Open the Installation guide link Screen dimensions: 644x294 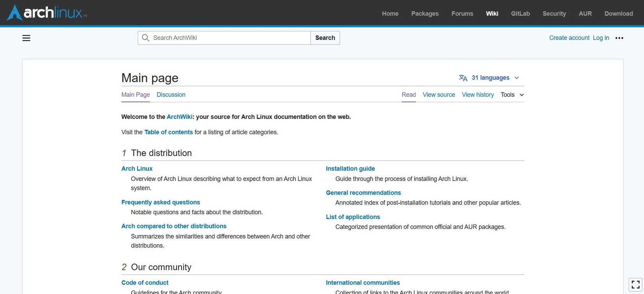click(x=350, y=169)
